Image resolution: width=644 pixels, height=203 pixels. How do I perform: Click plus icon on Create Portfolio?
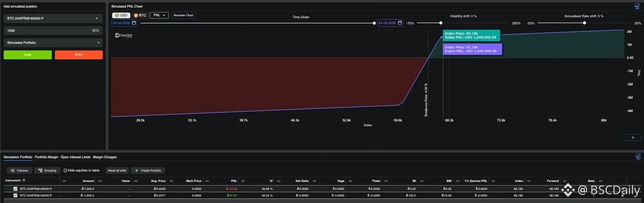136,171
